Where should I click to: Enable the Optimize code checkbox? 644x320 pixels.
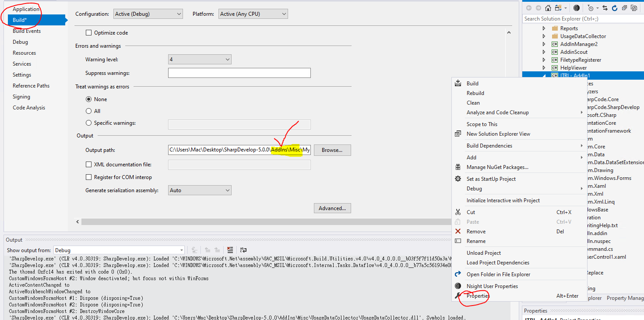(89, 32)
